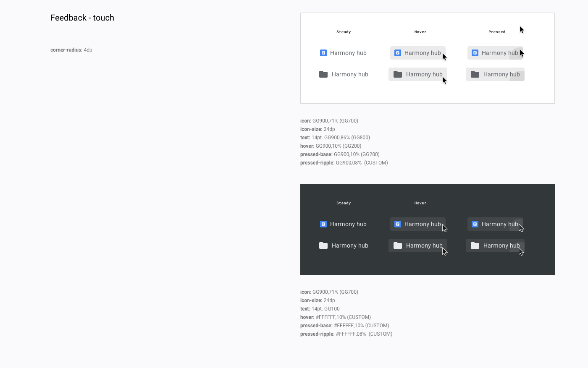Click the dark theme "Hover" column label
Screen dimensions: 588x368
pyautogui.click(x=420, y=203)
